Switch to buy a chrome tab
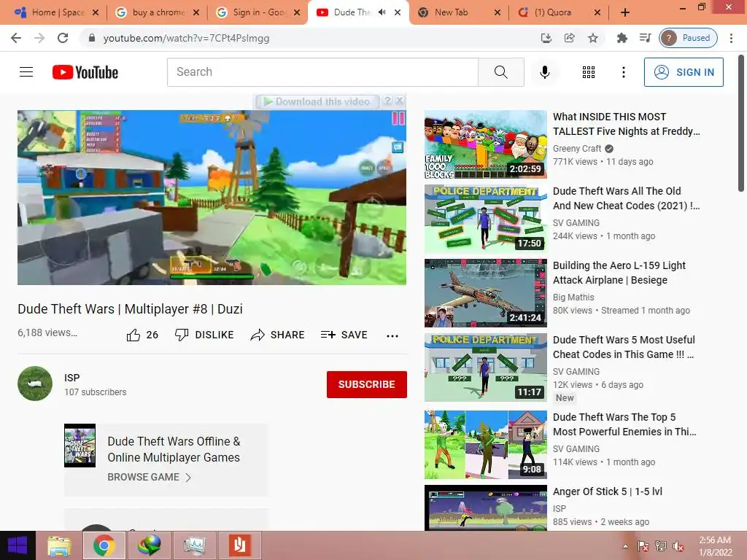 (x=158, y=12)
